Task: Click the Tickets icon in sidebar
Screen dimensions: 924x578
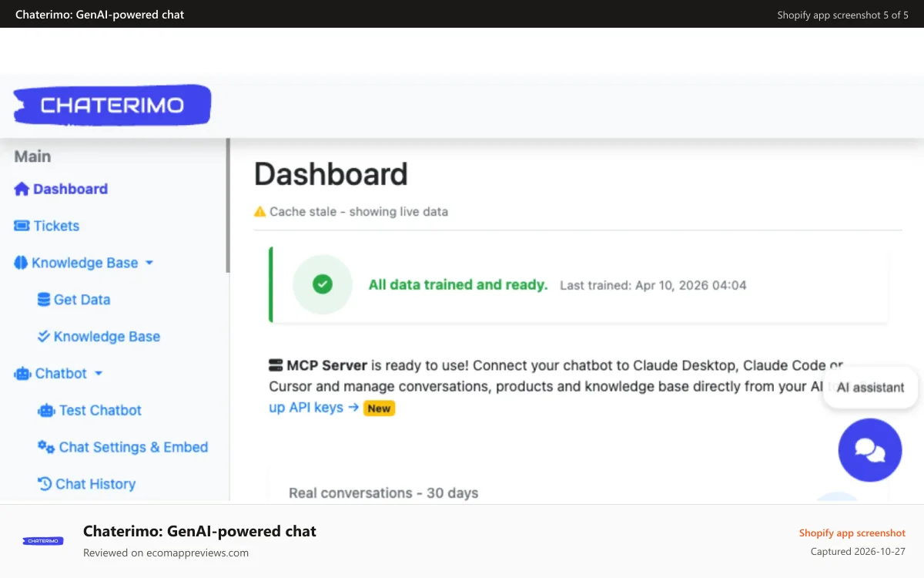Action: tap(22, 226)
